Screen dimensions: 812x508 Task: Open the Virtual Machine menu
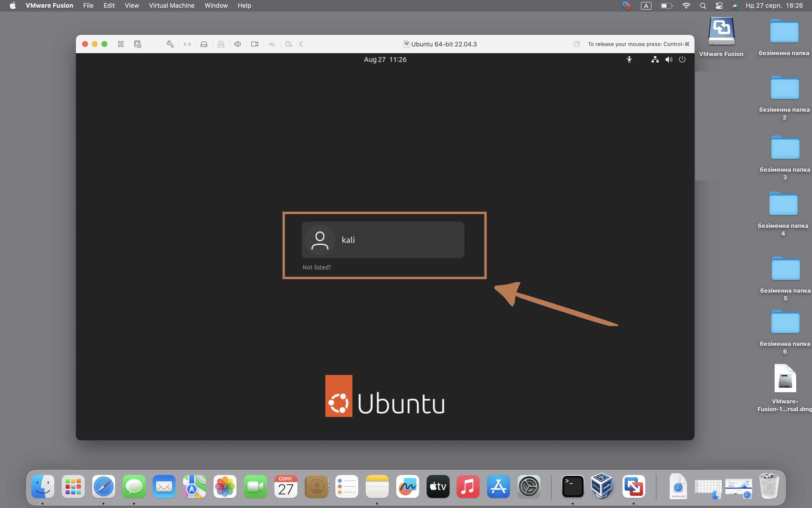pos(171,5)
